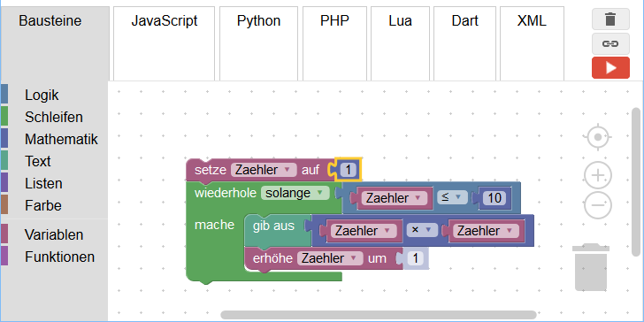Open the × arithmetic operator dropdown

point(422,230)
